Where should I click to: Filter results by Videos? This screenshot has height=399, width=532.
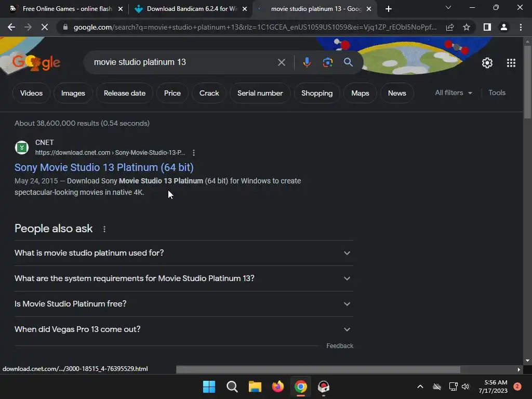[x=31, y=94]
